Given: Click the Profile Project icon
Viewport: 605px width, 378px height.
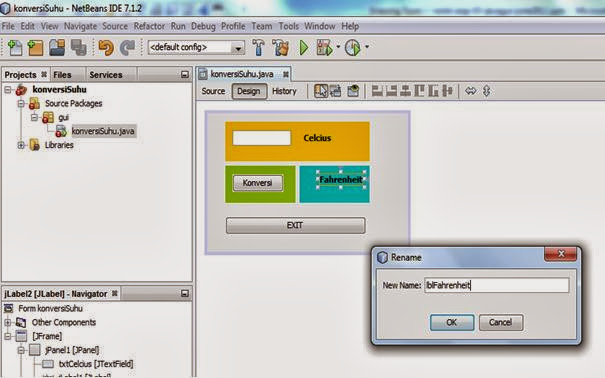Looking at the screenshot, I should (352, 47).
